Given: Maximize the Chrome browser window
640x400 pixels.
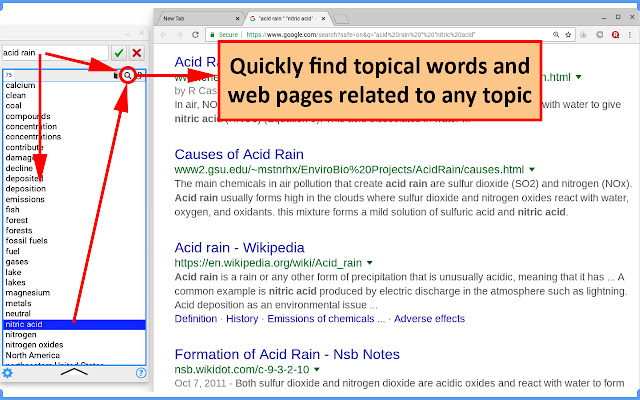Looking at the screenshot, I should tap(618, 18).
